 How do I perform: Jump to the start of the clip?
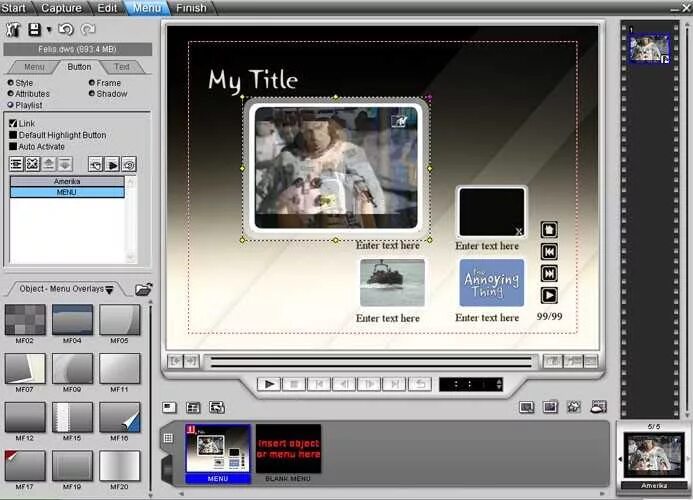[319, 384]
